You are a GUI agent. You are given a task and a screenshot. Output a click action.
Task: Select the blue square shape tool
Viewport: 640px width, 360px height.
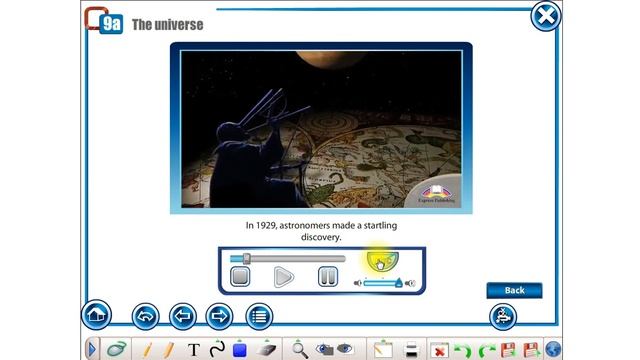click(x=240, y=350)
